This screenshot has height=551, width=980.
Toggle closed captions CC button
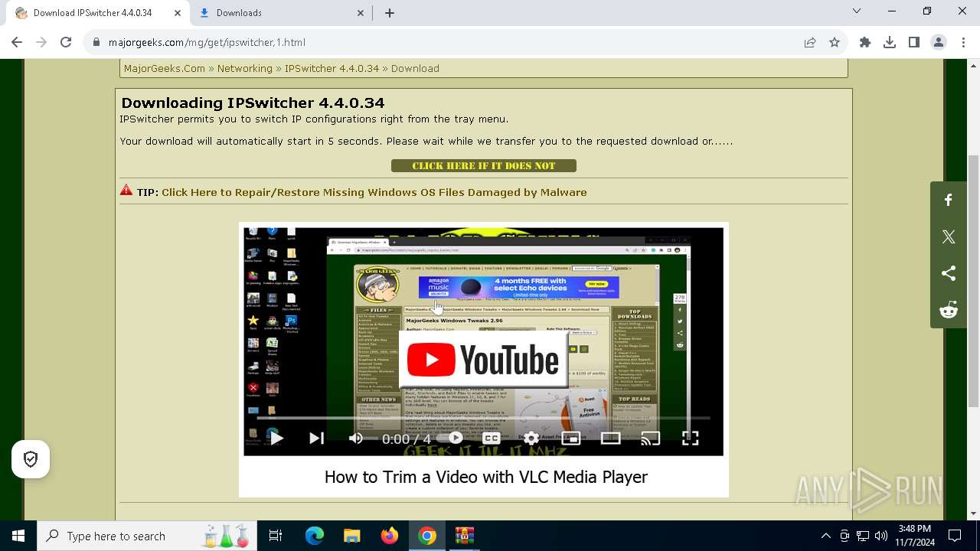(x=492, y=438)
